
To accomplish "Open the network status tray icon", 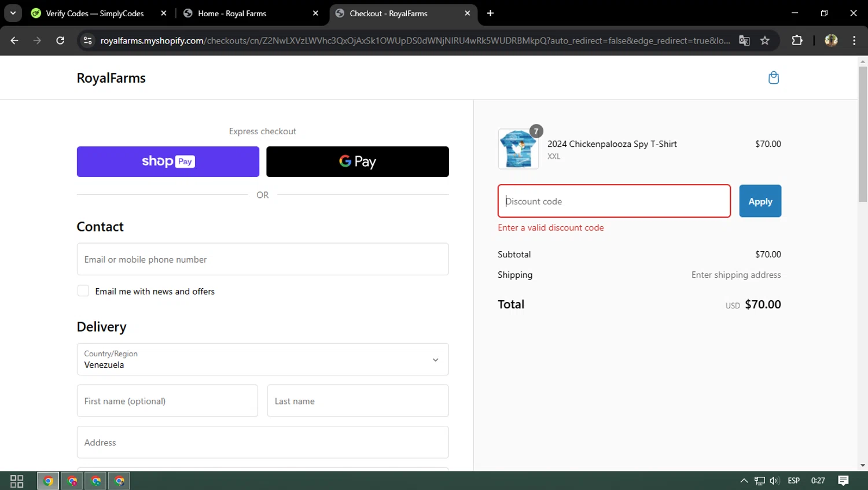I will pyautogui.click(x=759, y=481).
